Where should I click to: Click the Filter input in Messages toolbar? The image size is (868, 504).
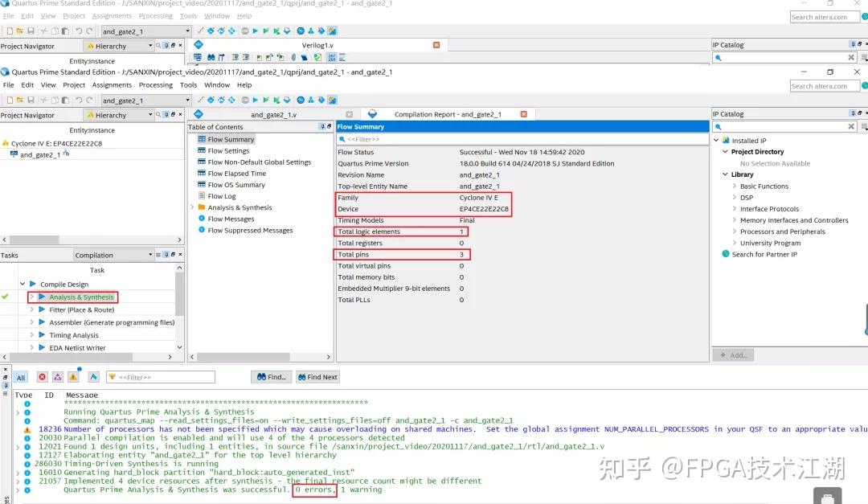point(161,376)
